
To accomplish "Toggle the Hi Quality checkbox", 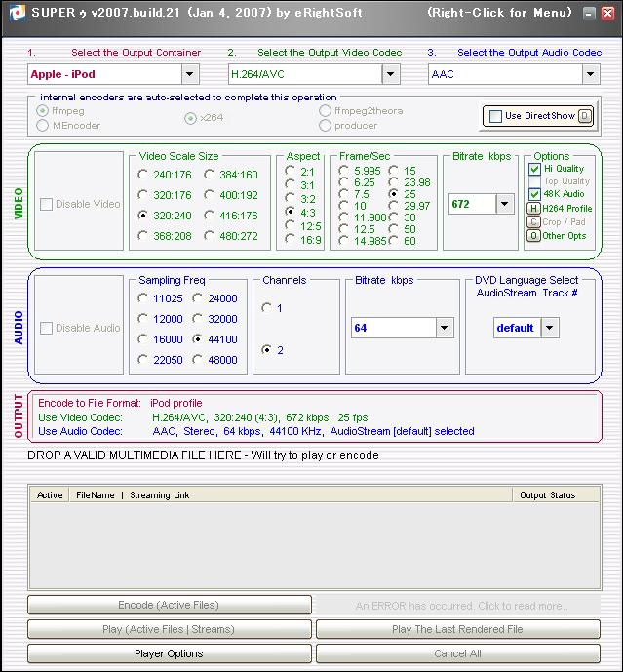I will (x=534, y=169).
